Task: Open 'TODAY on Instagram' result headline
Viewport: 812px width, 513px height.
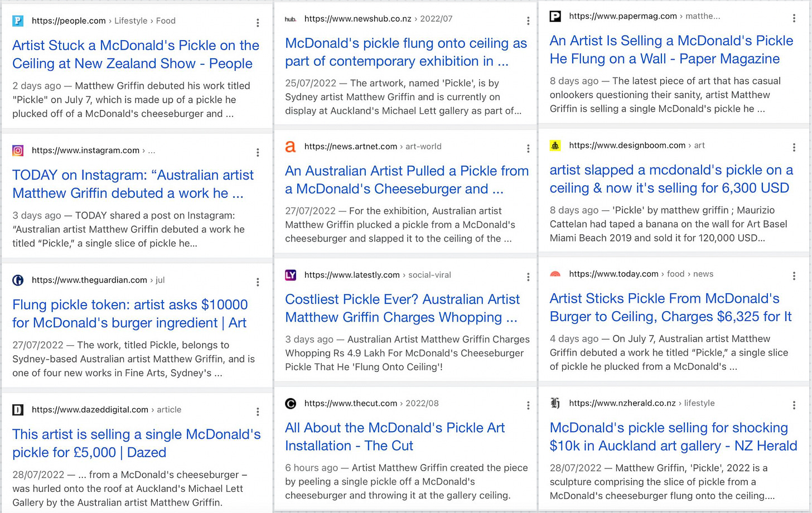Action: (133, 184)
